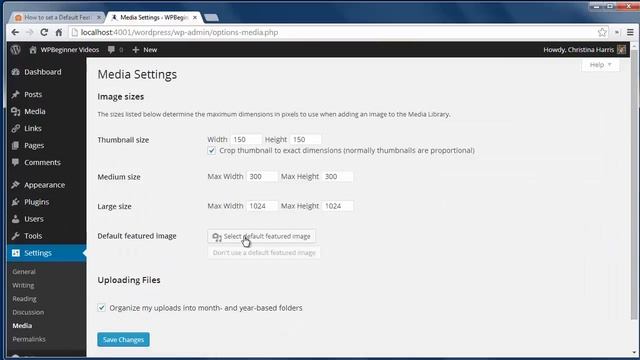
Task: Open WPBeginner Videos site link
Action: point(64,49)
